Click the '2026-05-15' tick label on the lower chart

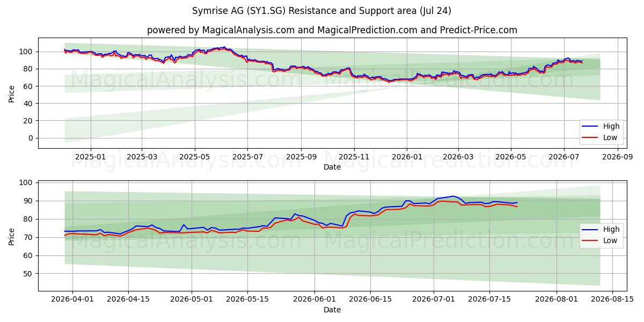tap(247, 299)
